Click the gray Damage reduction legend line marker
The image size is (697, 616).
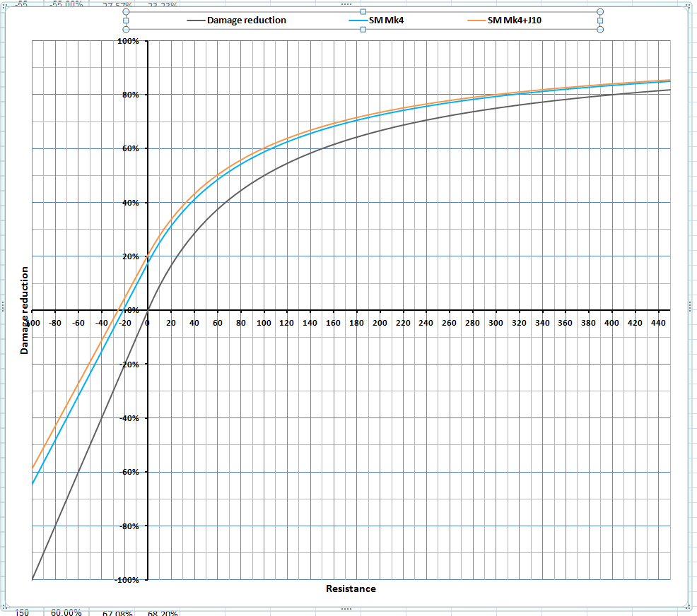tap(196, 20)
